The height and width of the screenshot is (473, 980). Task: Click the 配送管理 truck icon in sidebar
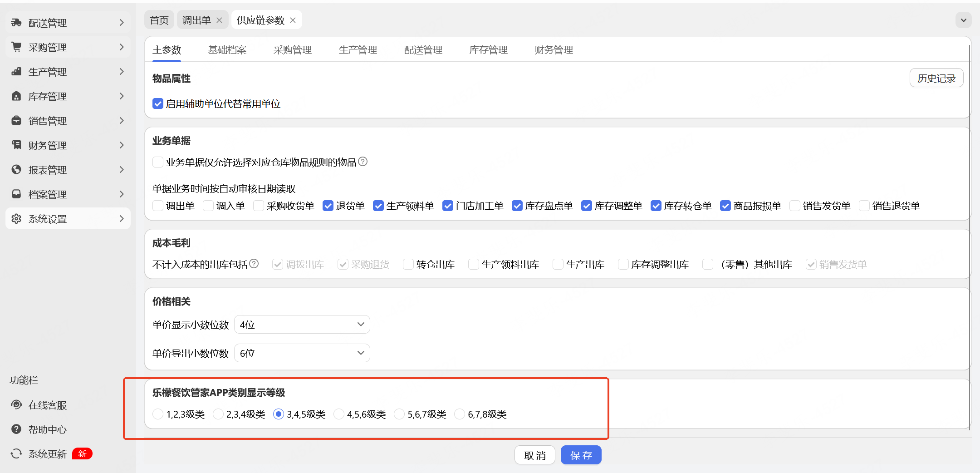[16, 22]
